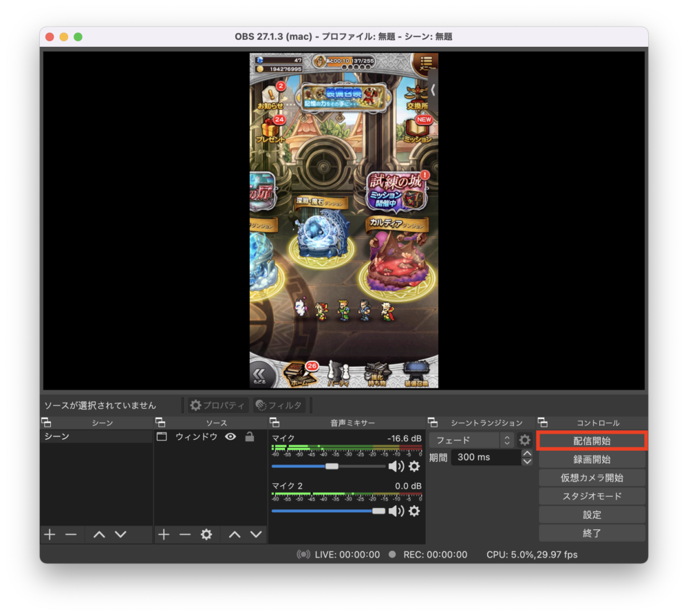Click the green zoom window button

point(78,37)
